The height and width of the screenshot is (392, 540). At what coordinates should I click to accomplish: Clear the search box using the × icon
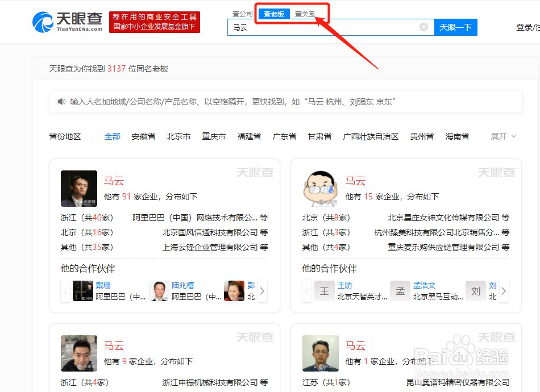pyautogui.click(x=425, y=27)
